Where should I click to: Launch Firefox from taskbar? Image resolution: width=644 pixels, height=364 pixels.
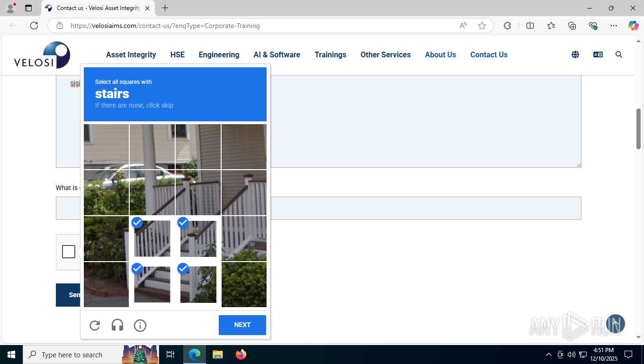pyautogui.click(x=241, y=355)
